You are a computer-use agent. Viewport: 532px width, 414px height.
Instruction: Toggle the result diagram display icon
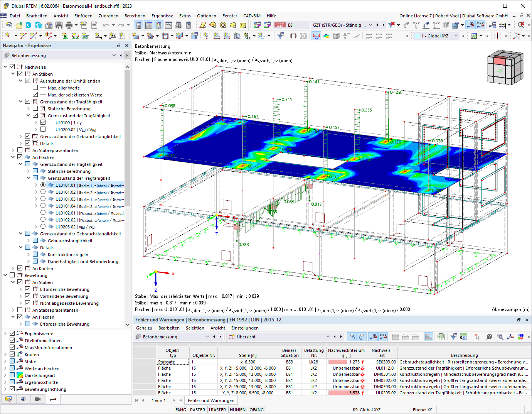pos(316,36)
